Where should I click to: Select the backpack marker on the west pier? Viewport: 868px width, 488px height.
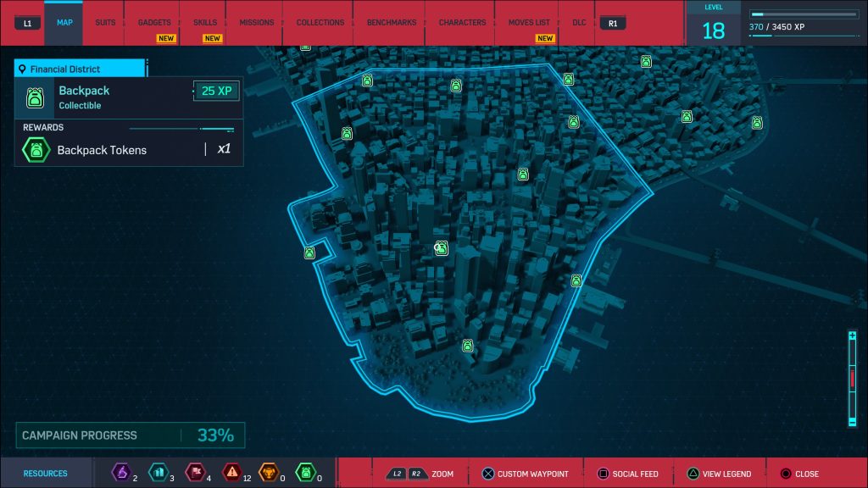pos(309,252)
